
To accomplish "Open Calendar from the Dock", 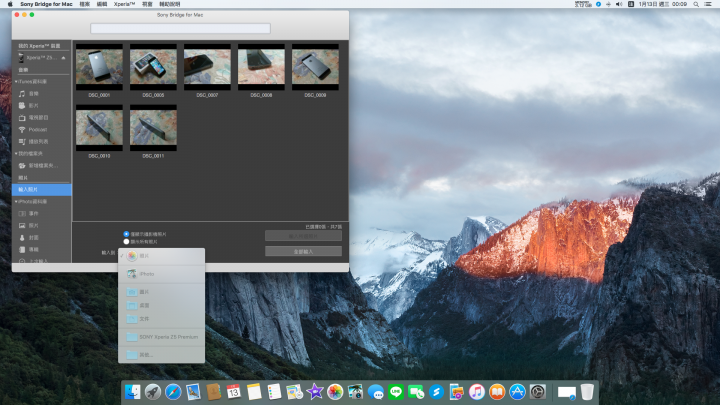I will pyautogui.click(x=234, y=392).
